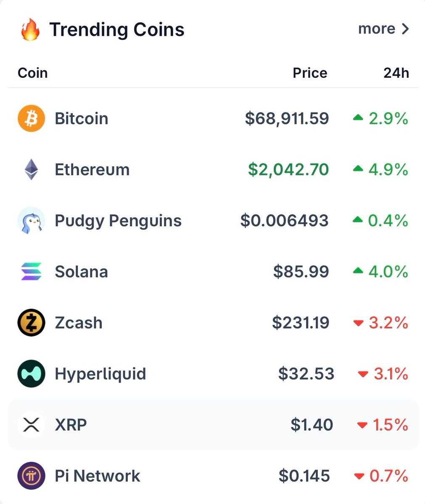Click the Hyperliquid logo icon
Screen dimensions: 425x504
point(31,374)
